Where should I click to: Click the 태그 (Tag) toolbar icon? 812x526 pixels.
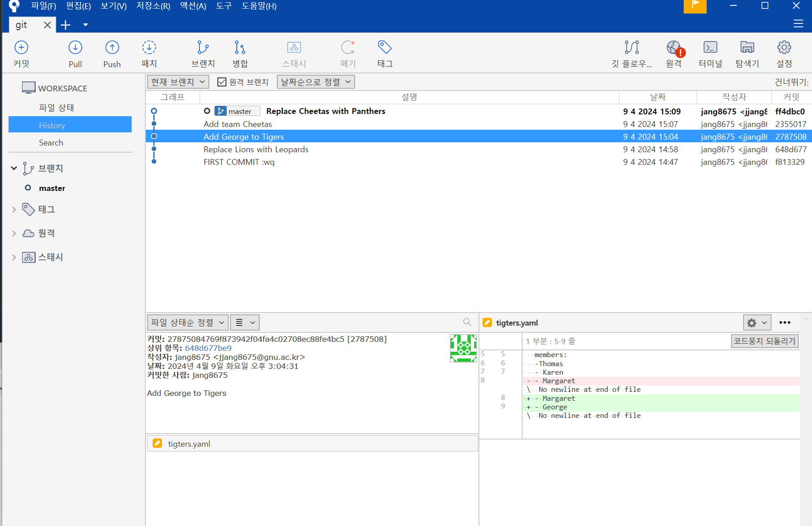[384, 53]
